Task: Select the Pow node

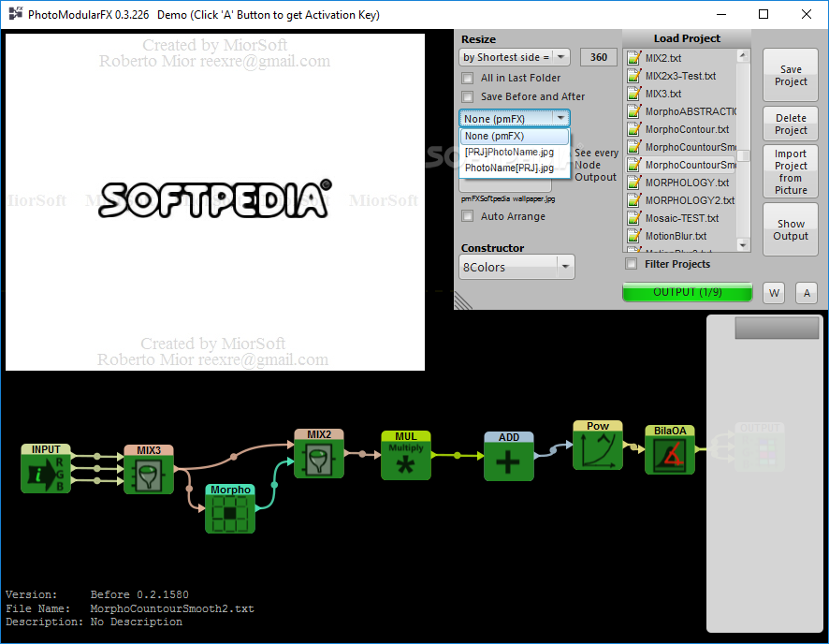Action: [598, 446]
